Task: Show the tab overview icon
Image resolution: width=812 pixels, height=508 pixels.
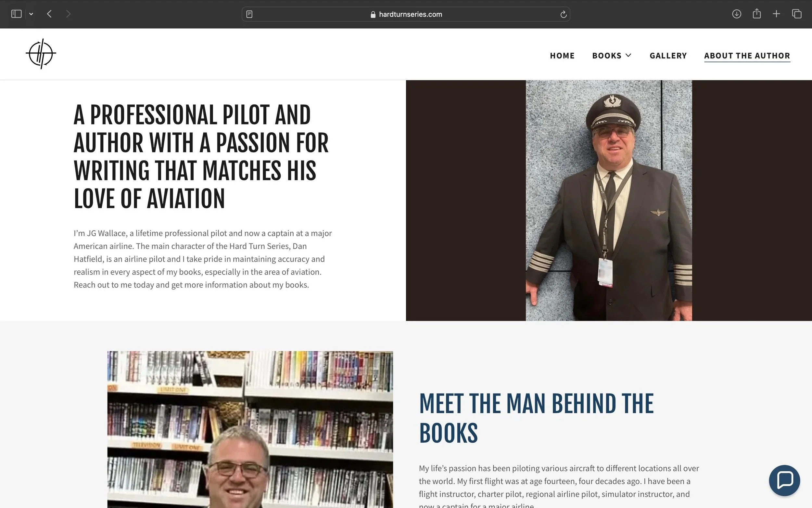Action: 796,14
